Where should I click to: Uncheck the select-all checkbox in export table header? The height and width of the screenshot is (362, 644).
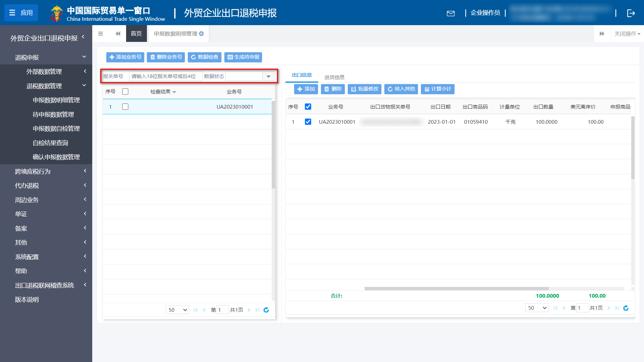pos(308,107)
